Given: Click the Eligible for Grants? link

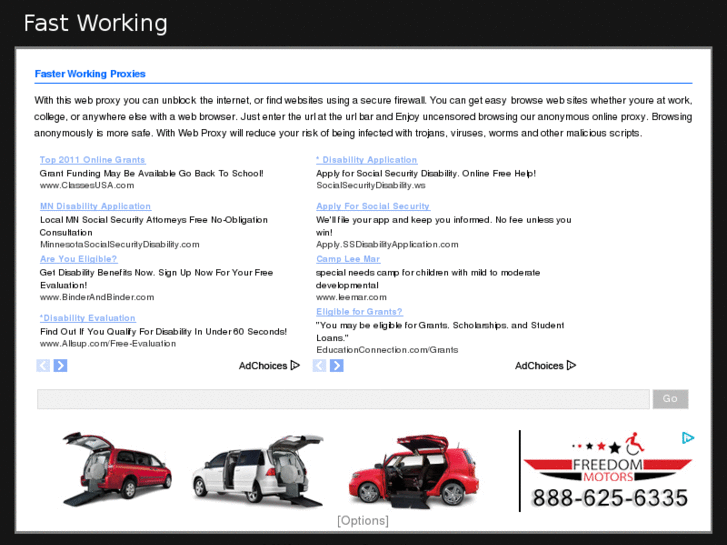Looking at the screenshot, I should (x=359, y=312).
